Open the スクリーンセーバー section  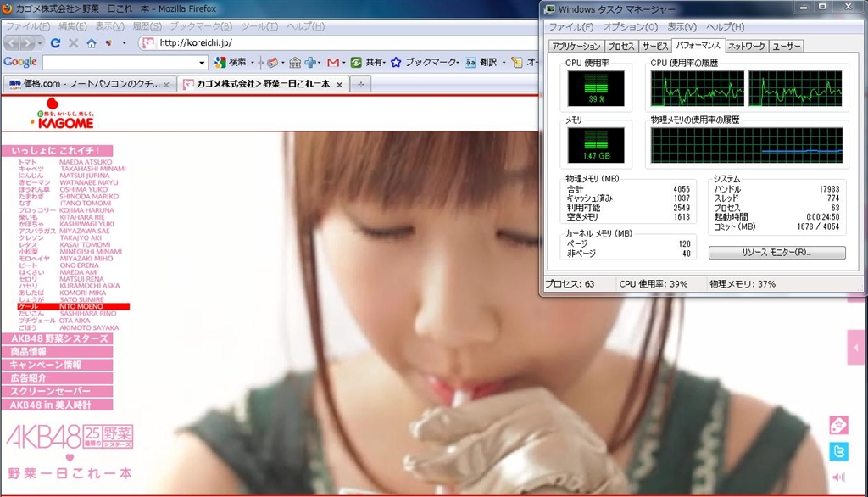click(57, 392)
